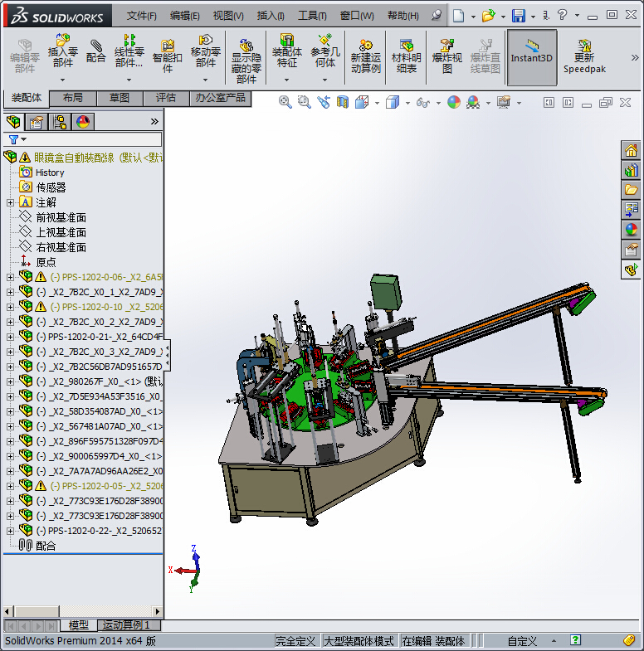The width and height of the screenshot is (644, 651).
Task: Expand the 注解 annotations node
Action: (11, 202)
